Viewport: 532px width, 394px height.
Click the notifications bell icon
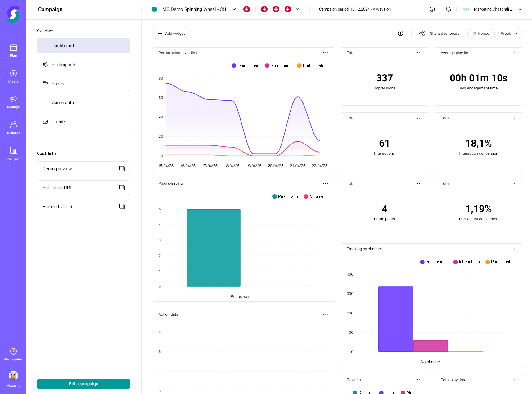448,9
